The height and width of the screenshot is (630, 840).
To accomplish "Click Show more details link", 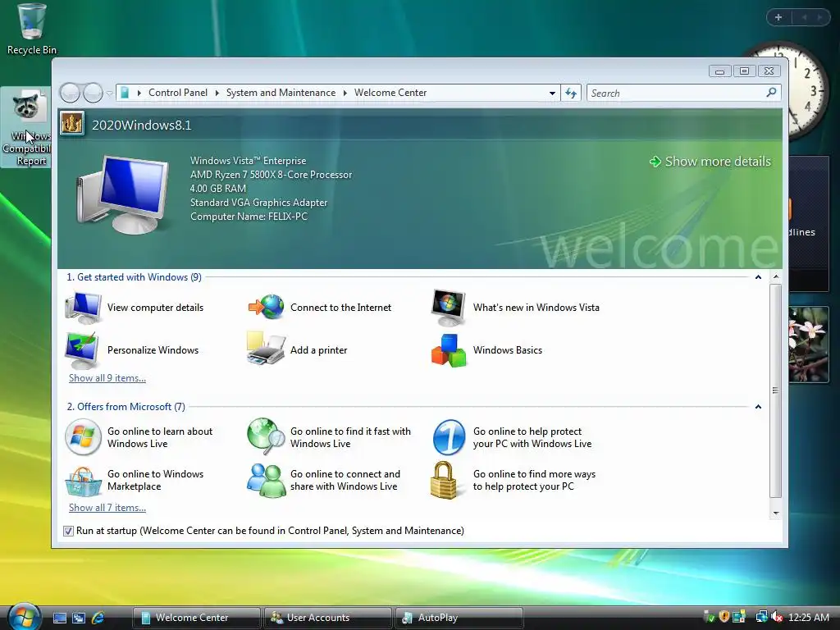I will point(710,162).
